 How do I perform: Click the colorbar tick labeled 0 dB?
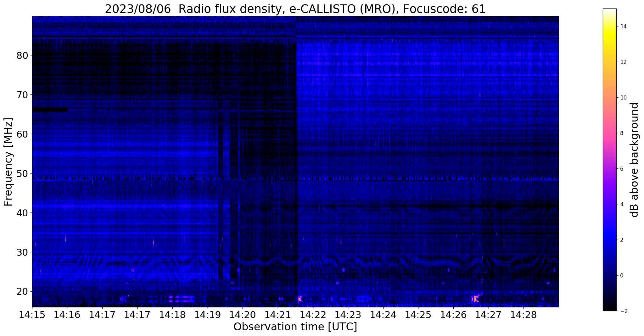[x=621, y=276]
